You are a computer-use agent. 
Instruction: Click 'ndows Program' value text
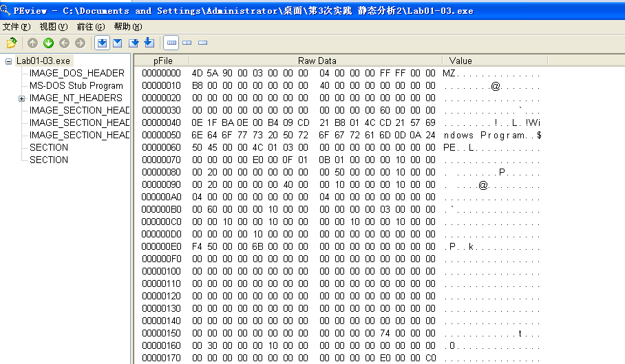pyautogui.click(x=485, y=136)
